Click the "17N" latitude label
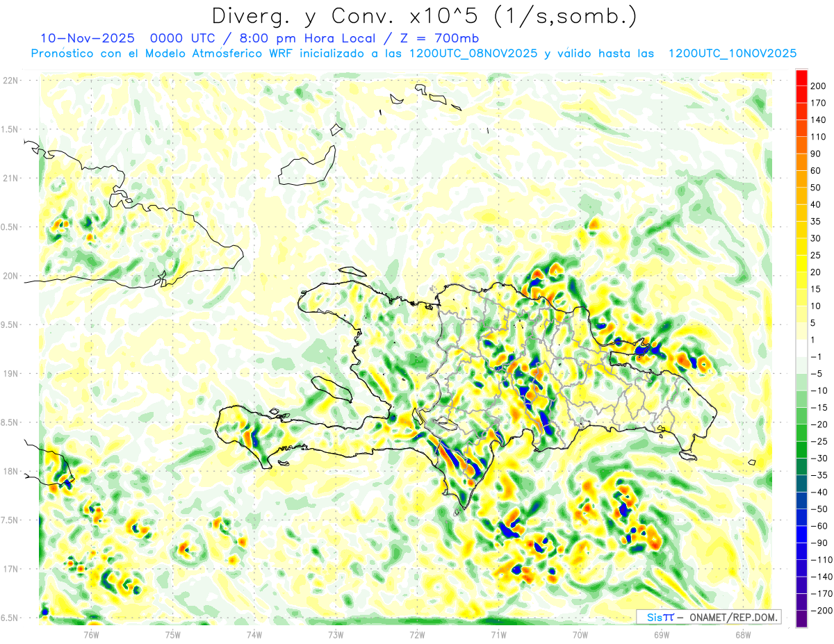Screen dimensions: 834x644 (x=10, y=569)
